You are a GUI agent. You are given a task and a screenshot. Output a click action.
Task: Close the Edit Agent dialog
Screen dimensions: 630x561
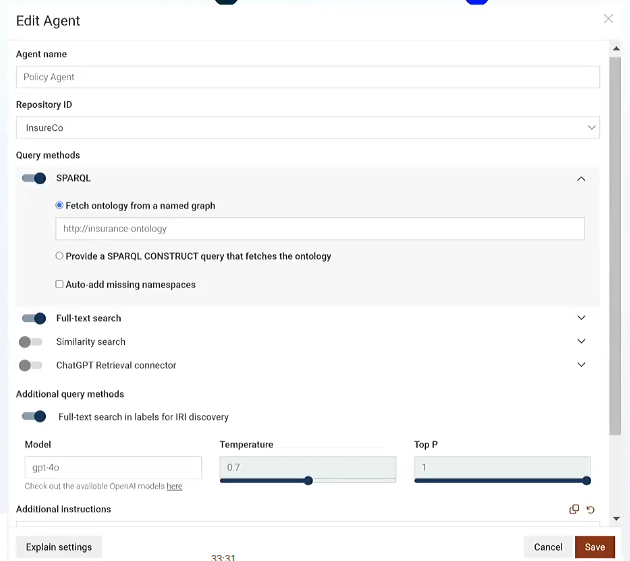pyautogui.click(x=608, y=18)
